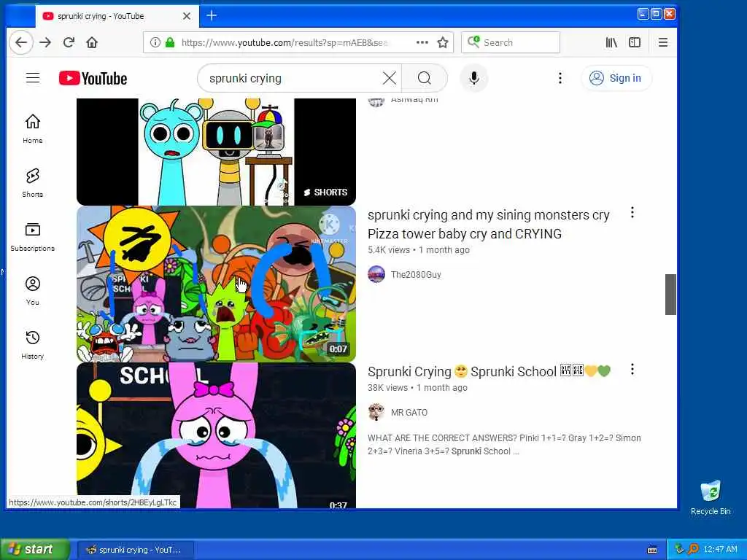This screenshot has width=747, height=560.
Task: Bookmark this page with the star icon
Action: click(x=443, y=42)
